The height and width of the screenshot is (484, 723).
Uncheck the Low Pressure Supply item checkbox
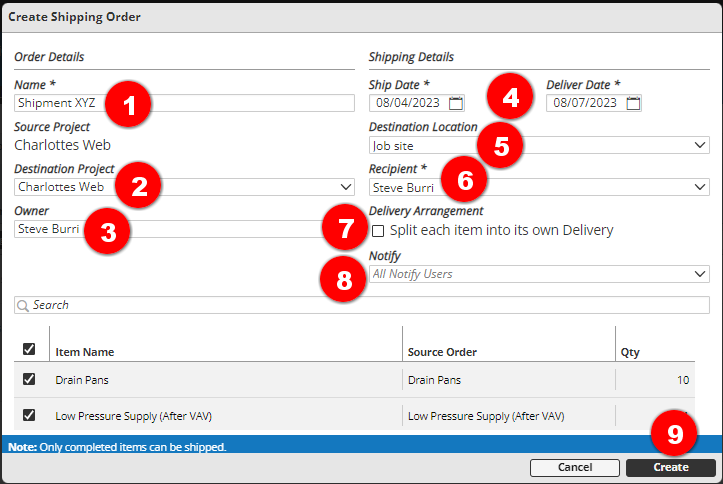[x=29, y=414]
